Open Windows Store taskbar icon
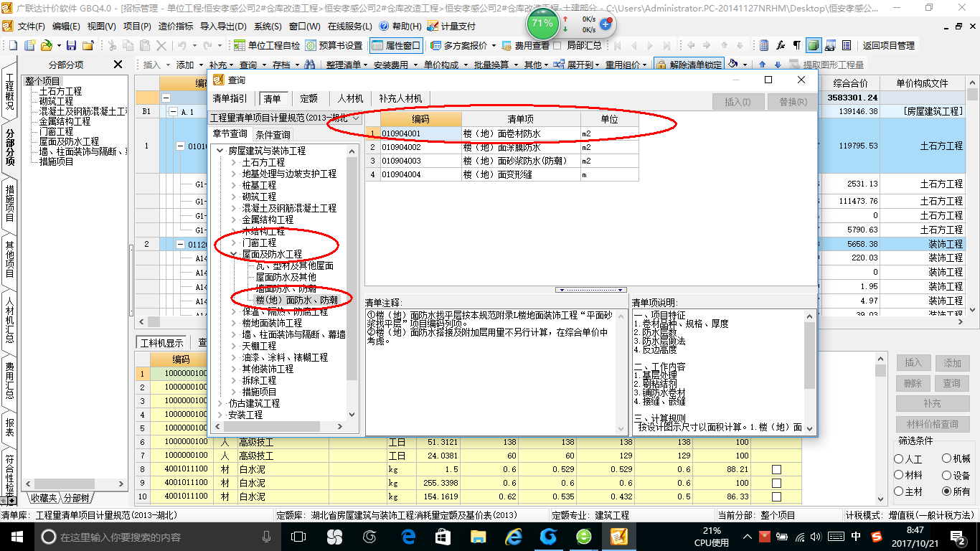980x551 pixels. (x=443, y=536)
